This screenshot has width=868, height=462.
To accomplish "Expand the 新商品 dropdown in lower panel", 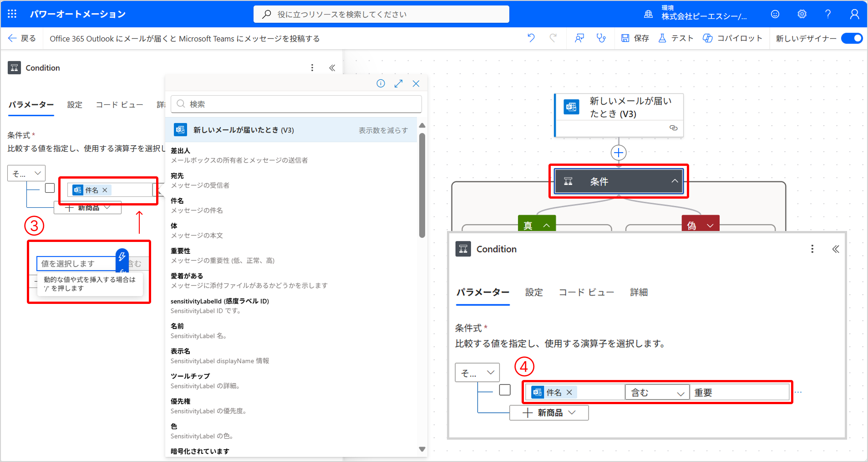I will click(549, 413).
